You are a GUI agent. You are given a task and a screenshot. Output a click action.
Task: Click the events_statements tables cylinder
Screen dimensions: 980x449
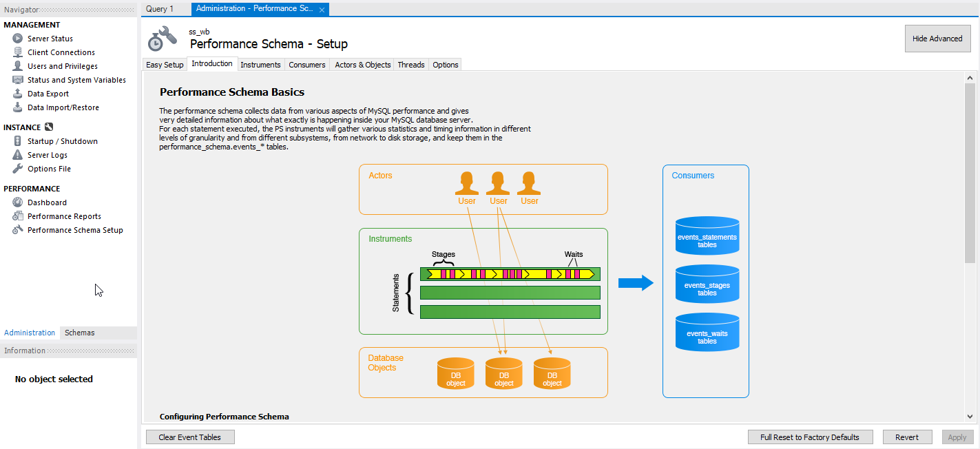[x=707, y=236]
